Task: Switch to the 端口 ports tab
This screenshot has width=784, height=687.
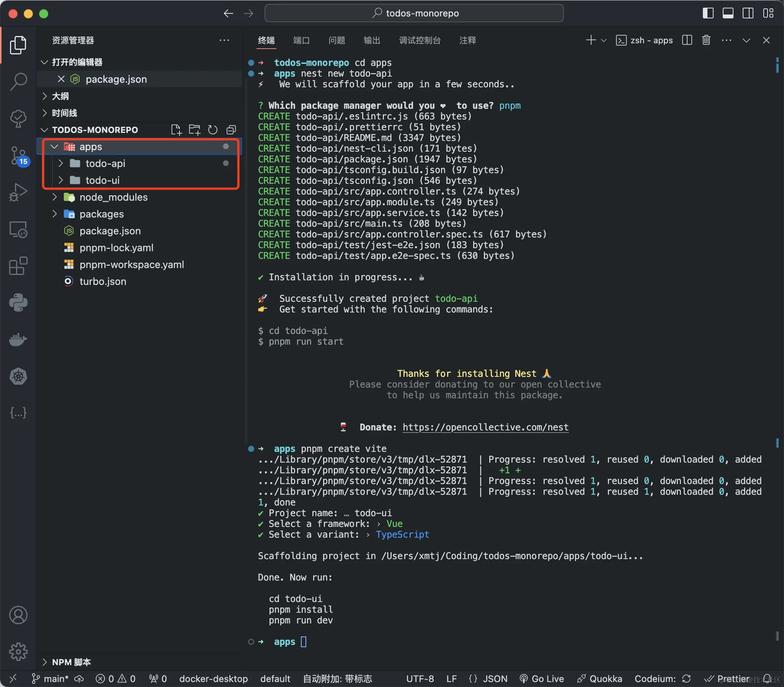Action: [301, 40]
